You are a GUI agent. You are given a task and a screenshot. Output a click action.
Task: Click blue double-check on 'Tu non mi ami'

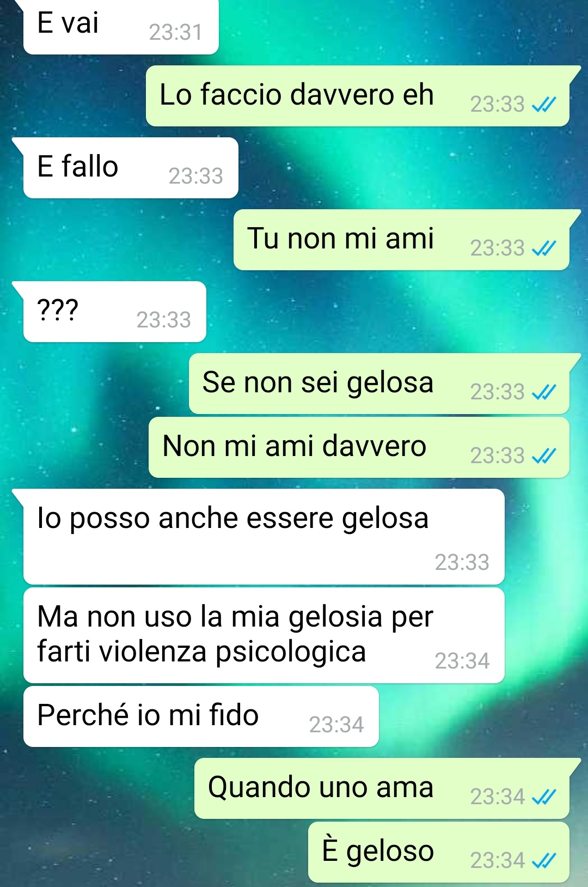(544, 248)
